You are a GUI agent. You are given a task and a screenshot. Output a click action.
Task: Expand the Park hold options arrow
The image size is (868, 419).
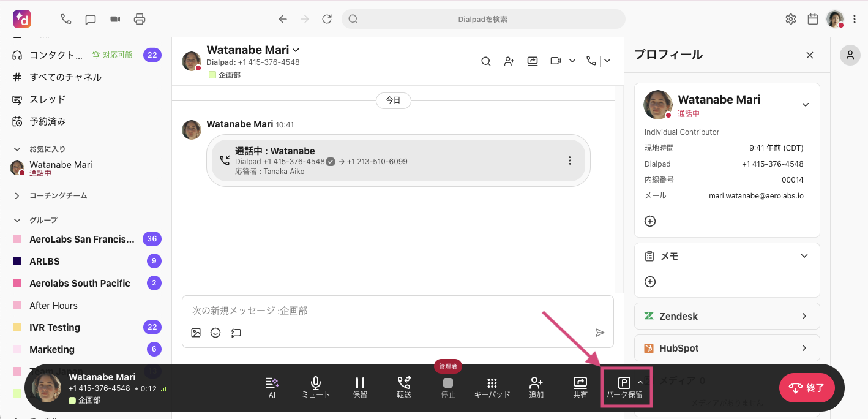(640, 383)
